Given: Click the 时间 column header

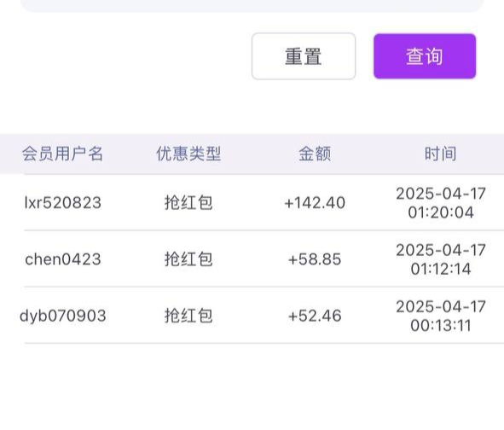Looking at the screenshot, I should (x=441, y=154).
